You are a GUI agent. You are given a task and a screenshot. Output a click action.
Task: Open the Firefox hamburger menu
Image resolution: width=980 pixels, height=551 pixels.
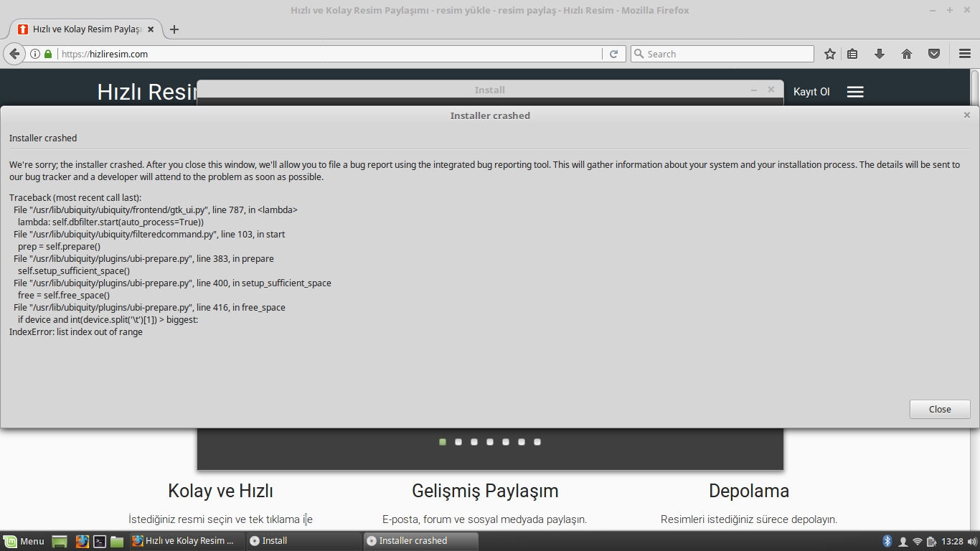(965, 54)
